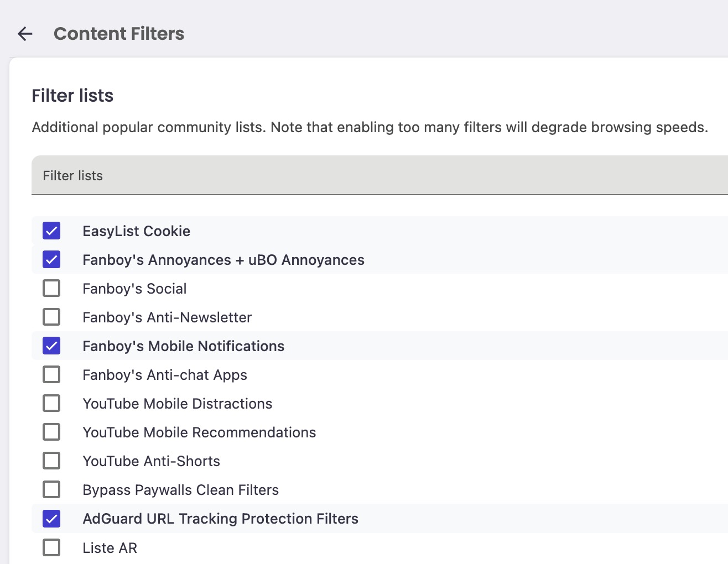Click the Fanboy's Social label text
Image resolution: width=728 pixels, height=564 pixels.
134,289
